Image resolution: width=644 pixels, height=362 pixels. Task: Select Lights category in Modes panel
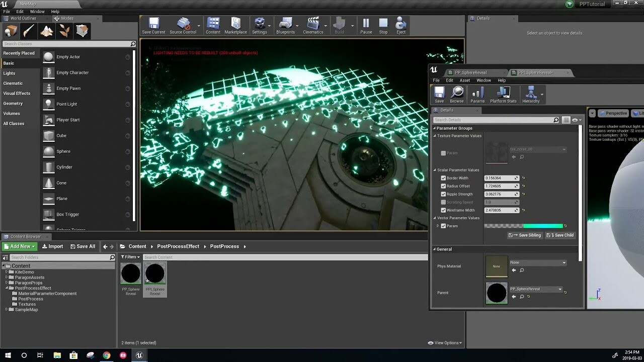9,73
